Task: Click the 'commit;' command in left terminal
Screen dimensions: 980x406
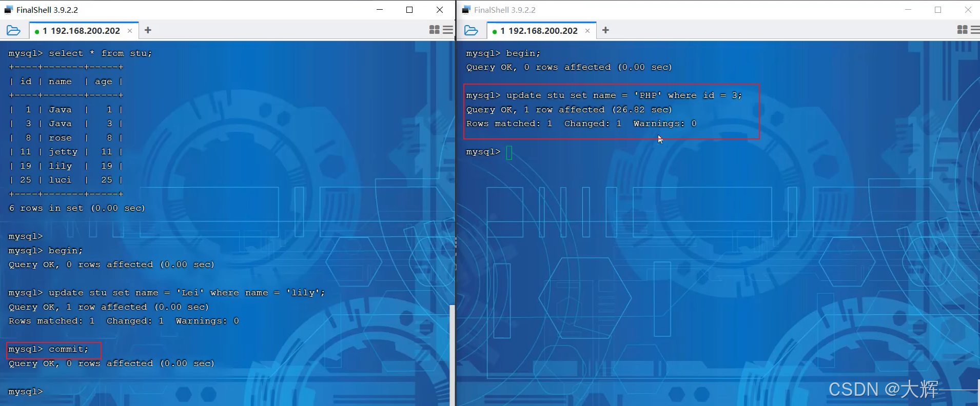Action: [68, 349]
